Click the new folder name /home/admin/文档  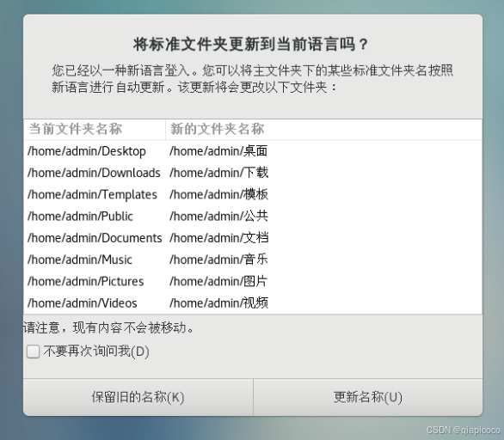click(x=219, y=238)
